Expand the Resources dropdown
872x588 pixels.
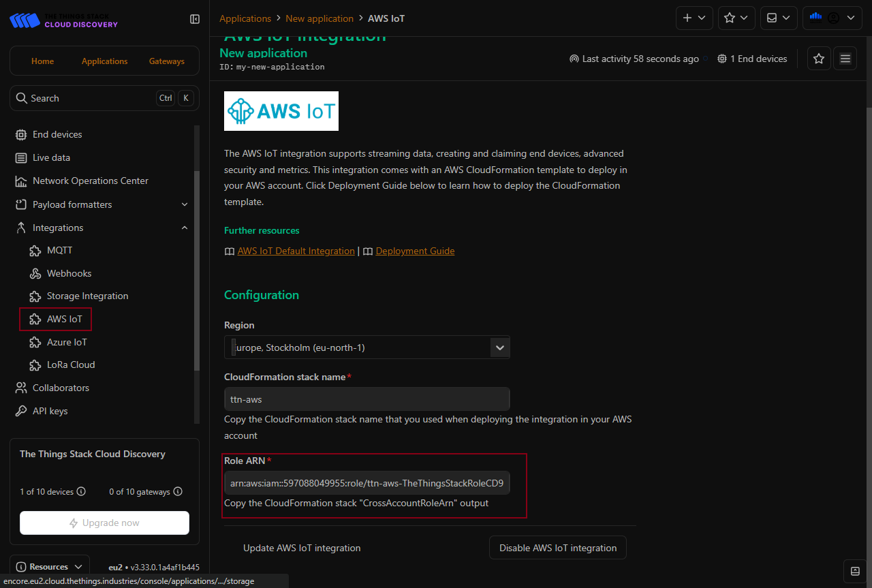click(x=49, y=567)
